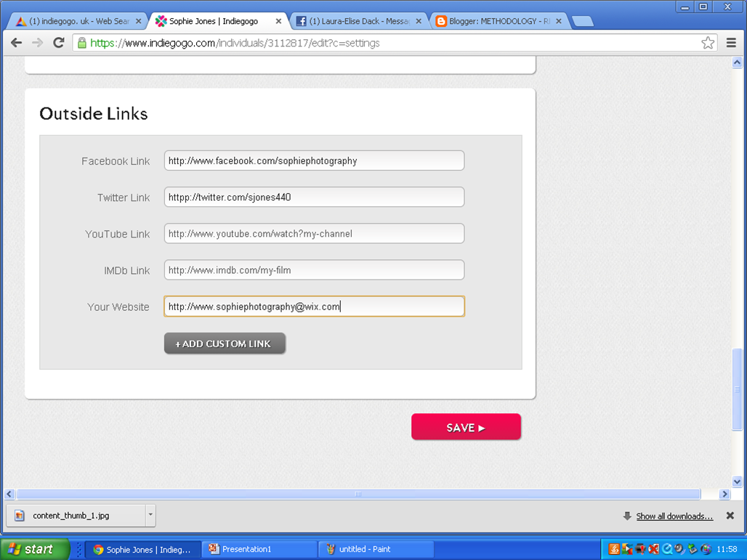Switch to the Laura-Elise Dack Facebook tab
Viewport: 747px width, 560px height.
click(x=359, y=21)
